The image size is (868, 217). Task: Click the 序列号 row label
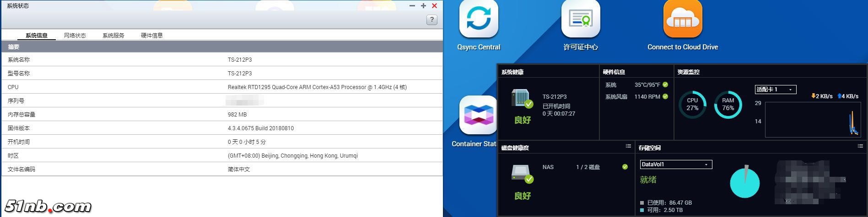(x=16, y=101)
